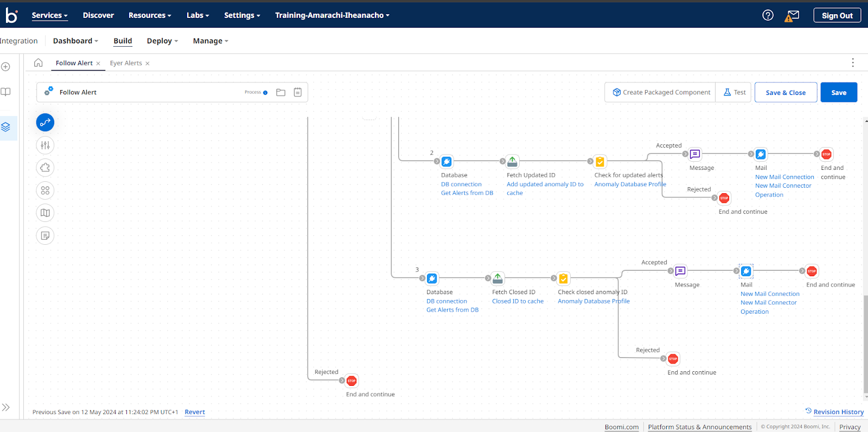Click the notepad icon in title bar
This screenshot has height=432, width=868.
coord(298,92)
